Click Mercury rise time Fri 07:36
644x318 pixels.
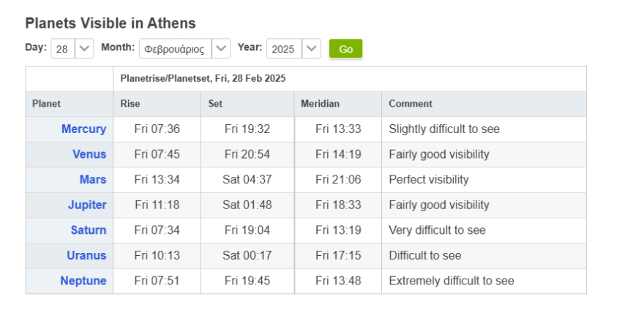point(157,129)
